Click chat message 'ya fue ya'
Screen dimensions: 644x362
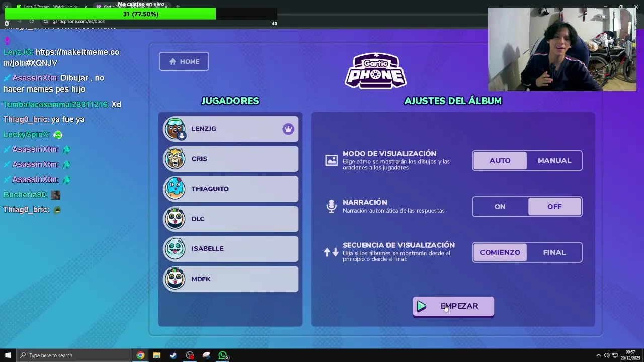(x=68, y=119)
